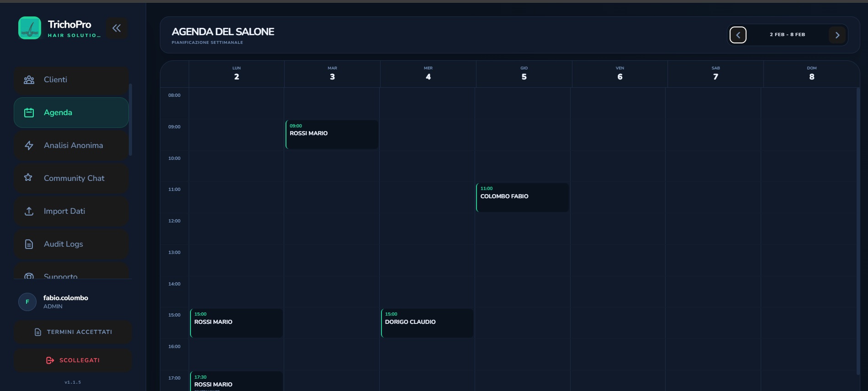Click the 08:00 time label
868x391 pixels.
coord(174,95)
